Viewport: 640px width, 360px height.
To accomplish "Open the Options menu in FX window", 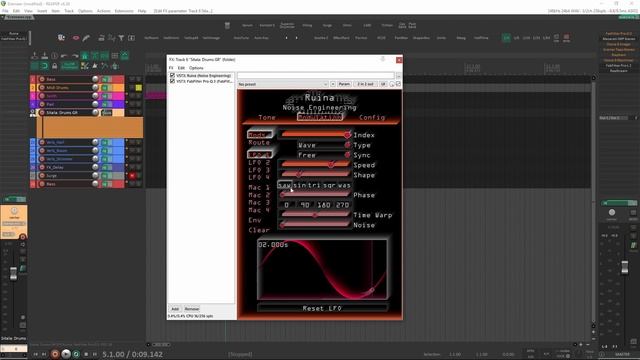I will 196,68.
